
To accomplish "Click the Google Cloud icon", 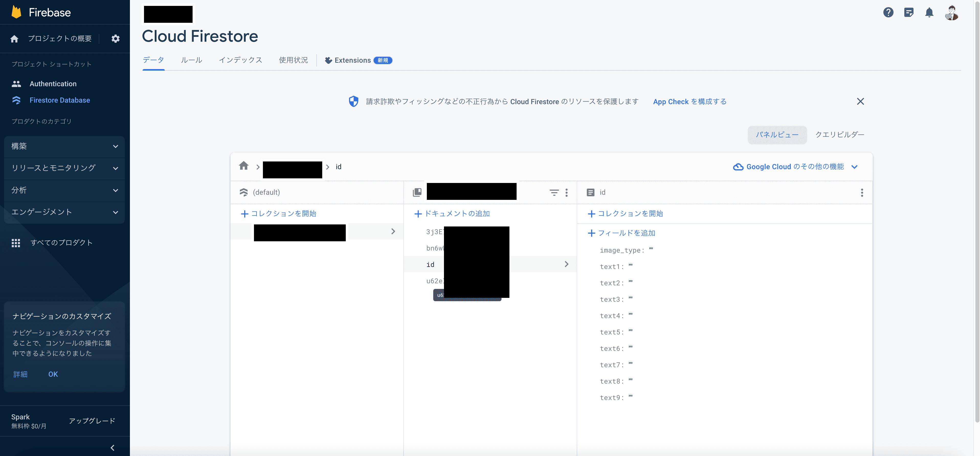I will click(x=738, y=167).
